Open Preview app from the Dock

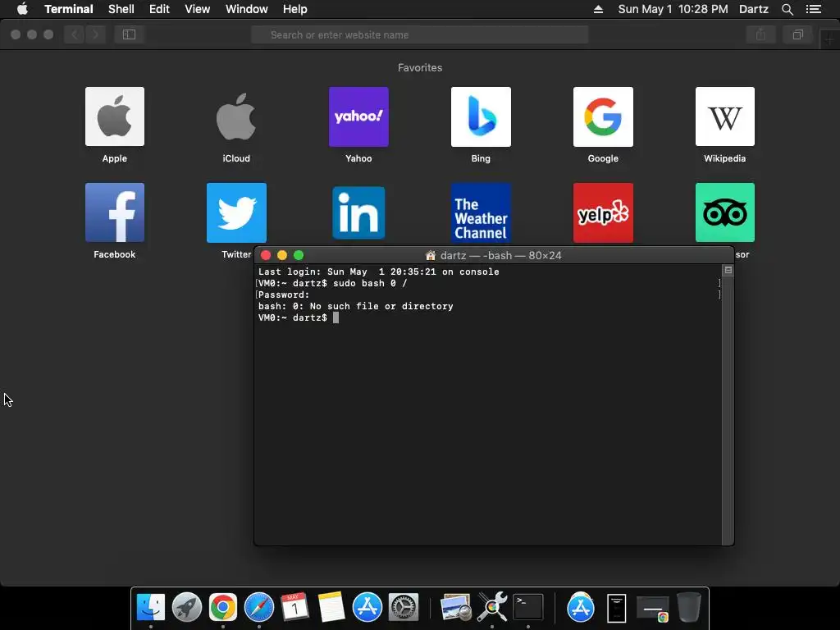(455, 607)
